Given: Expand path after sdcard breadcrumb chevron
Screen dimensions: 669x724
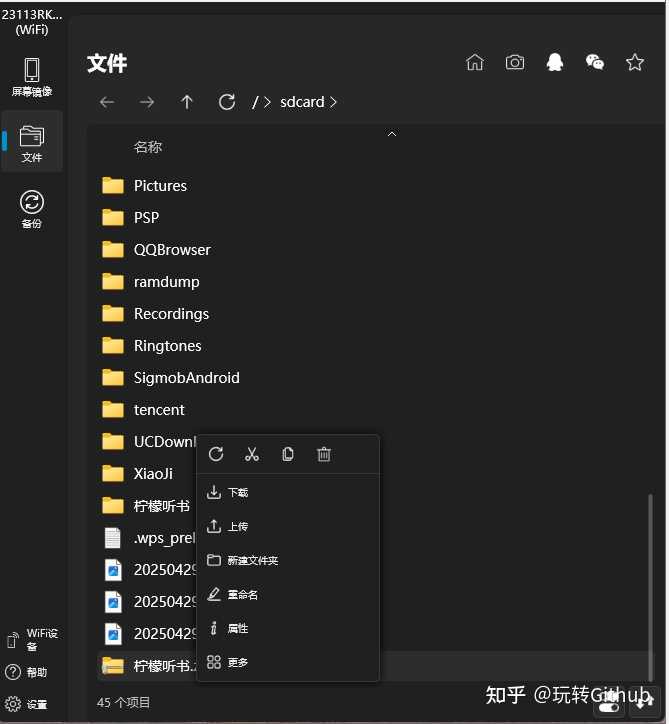Looking at the screenshot, I should click(333, 102).
